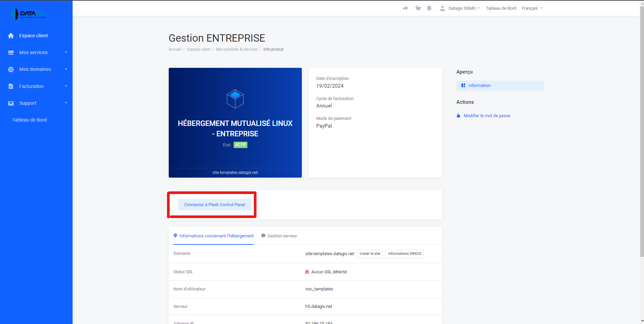Click the cube product icon on hosting card
The width and height of the screenshot is (644, 324).
pyautogui.click(x=235, y=99)
